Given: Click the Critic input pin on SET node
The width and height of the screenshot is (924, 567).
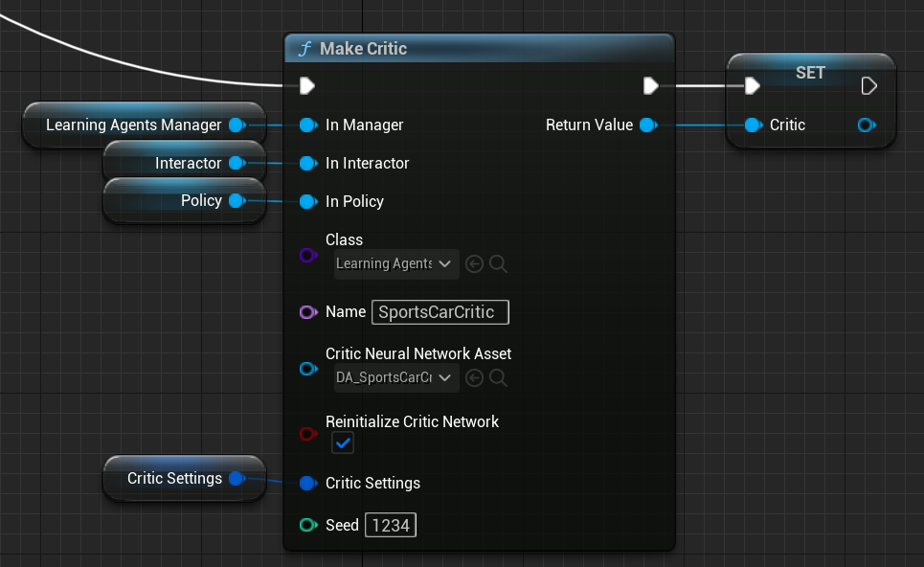Looking at the screenshot, I should click(754, 125).
